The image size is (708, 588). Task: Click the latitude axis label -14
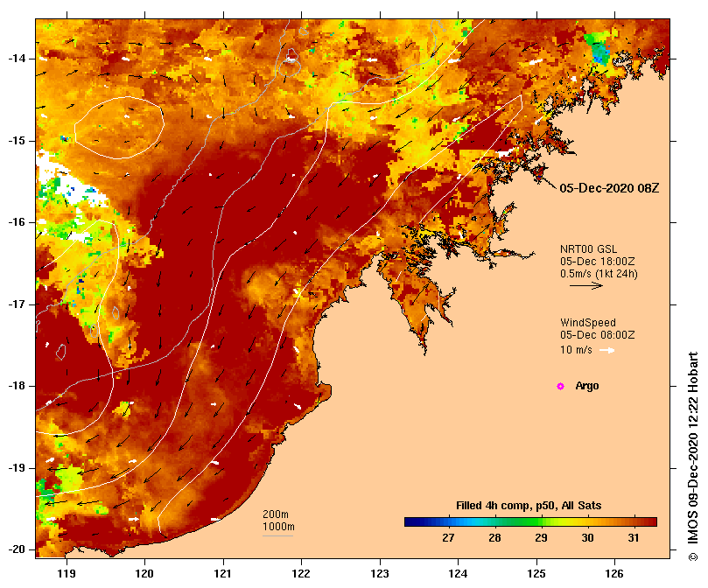coord(17,59)
